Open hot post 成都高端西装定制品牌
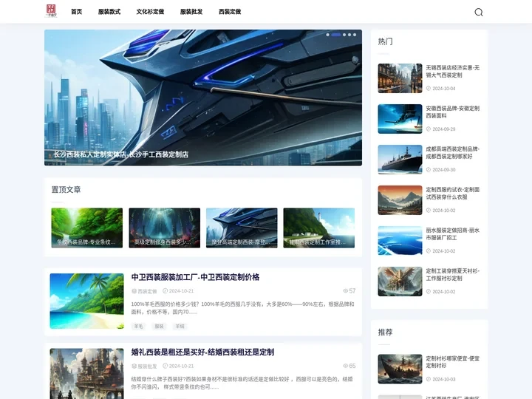This screenshot has height=399, width=532. pyautogui.click(x=453, y=153)
